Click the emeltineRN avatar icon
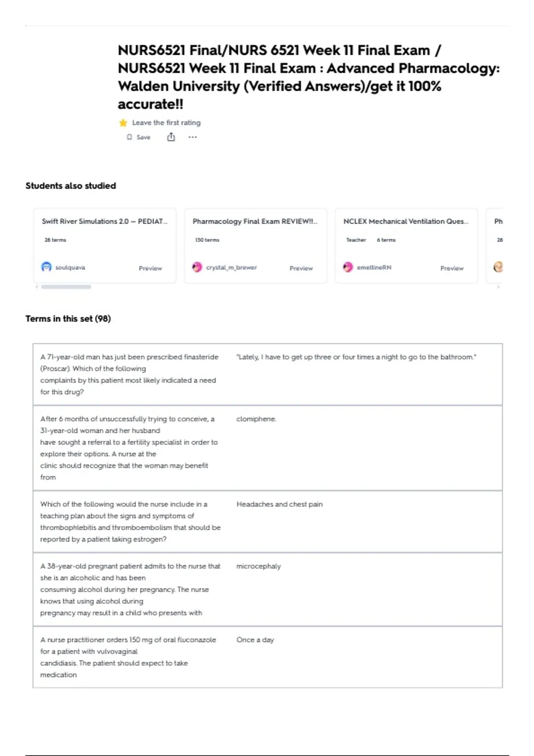Viewport: 534px width, 756px height. click(x=348, y=267)
